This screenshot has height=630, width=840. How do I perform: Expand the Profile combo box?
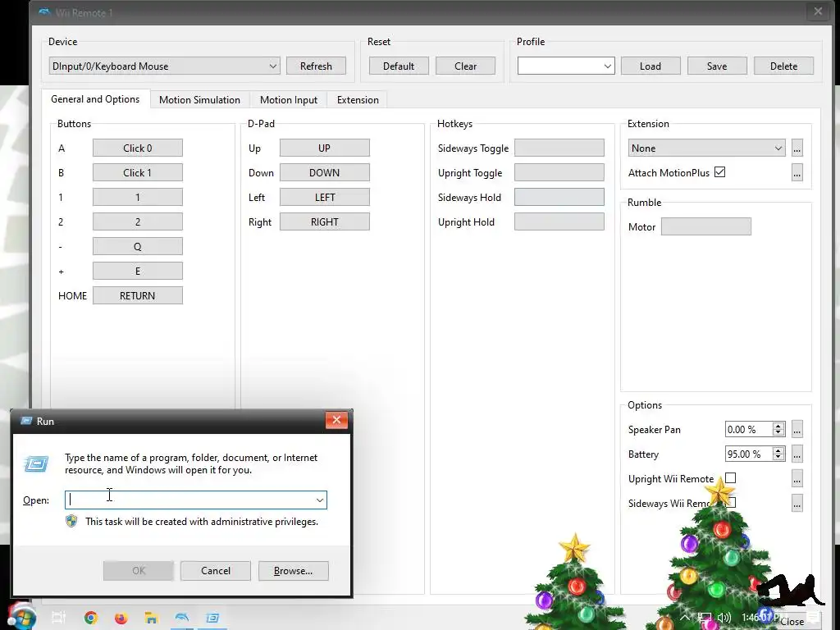click(x=608, y=66)
